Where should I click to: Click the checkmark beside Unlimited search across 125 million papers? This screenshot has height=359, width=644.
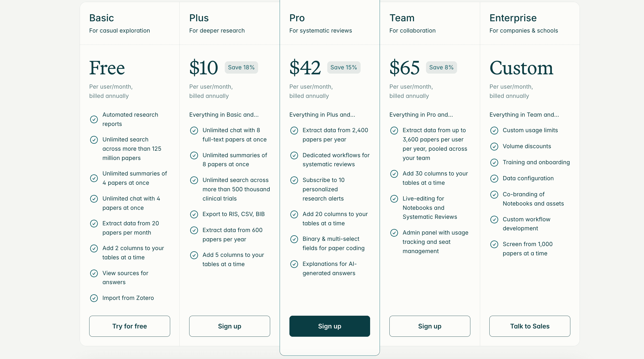tap(94, 140)
